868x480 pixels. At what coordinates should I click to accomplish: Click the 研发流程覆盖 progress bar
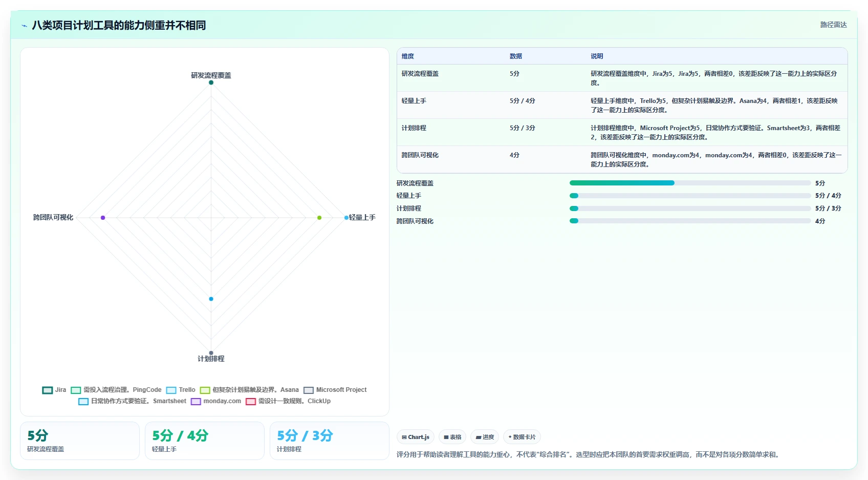tap(690, 183)
